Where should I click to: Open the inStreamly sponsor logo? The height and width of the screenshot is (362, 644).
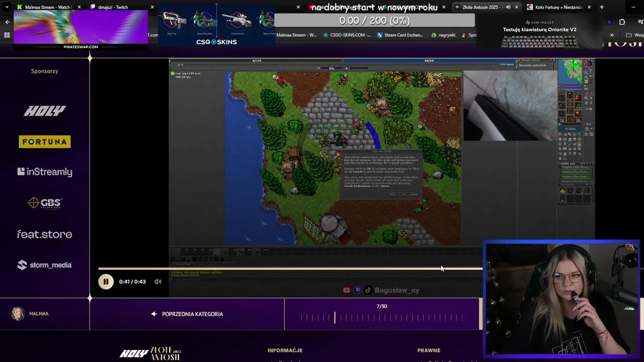coord(45,172)
